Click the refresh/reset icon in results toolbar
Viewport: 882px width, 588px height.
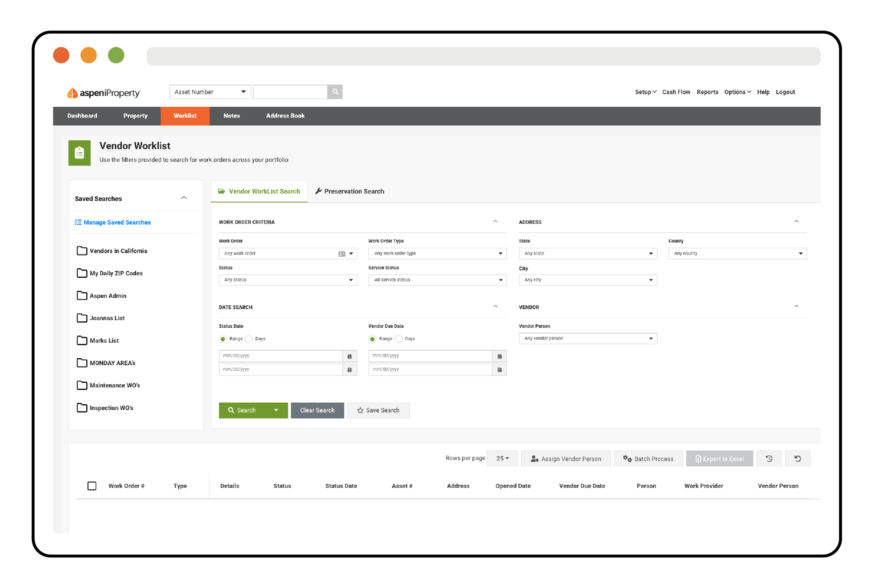coord(797,458)
